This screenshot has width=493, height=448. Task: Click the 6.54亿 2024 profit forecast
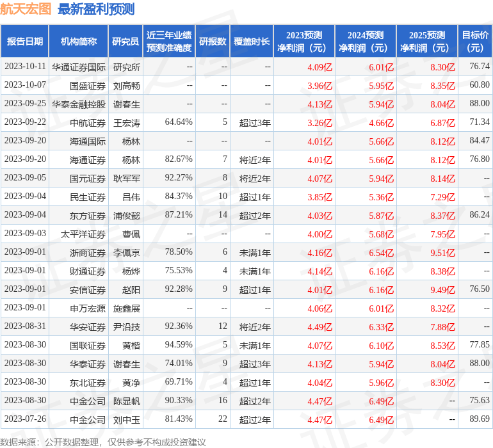[x=381, y=252]
